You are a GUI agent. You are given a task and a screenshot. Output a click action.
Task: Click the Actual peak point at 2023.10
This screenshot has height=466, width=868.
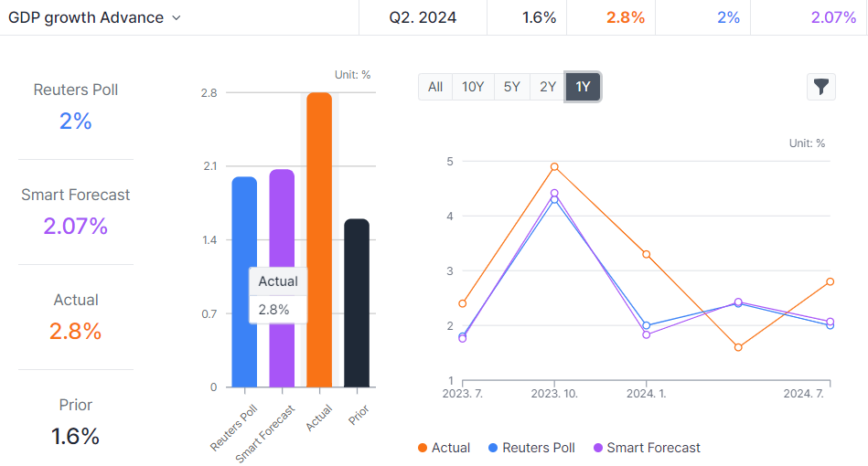tap(554, 167)
